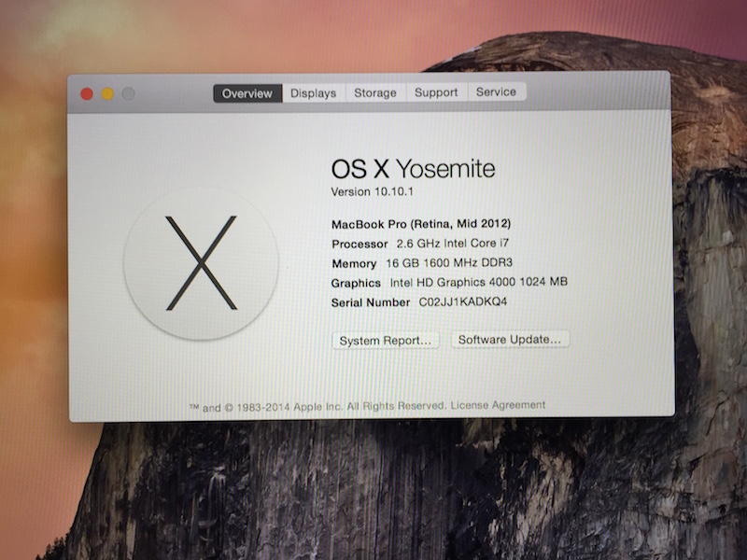Close the About This Mac window
Viewport: 747px width, 560px height.
(x=87, y=94)
